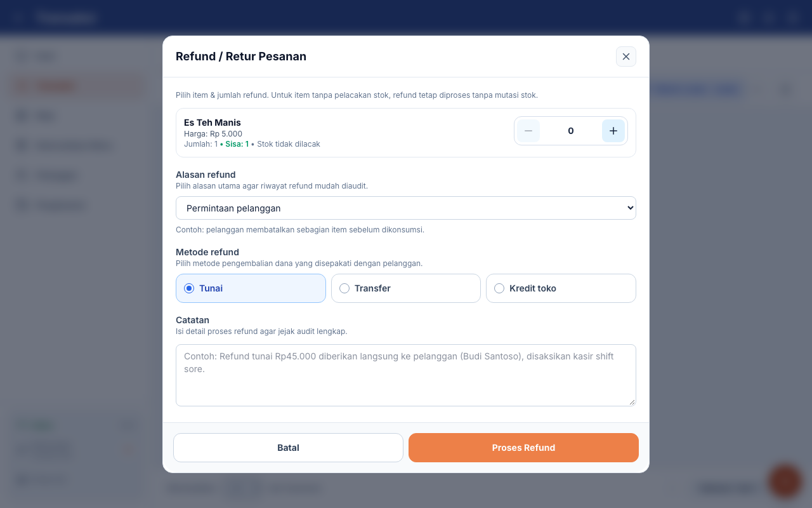Open the Alasan refund dropdown
This screenshot has width=812, height=508.
pyautogui.click(x=406, y=208)
